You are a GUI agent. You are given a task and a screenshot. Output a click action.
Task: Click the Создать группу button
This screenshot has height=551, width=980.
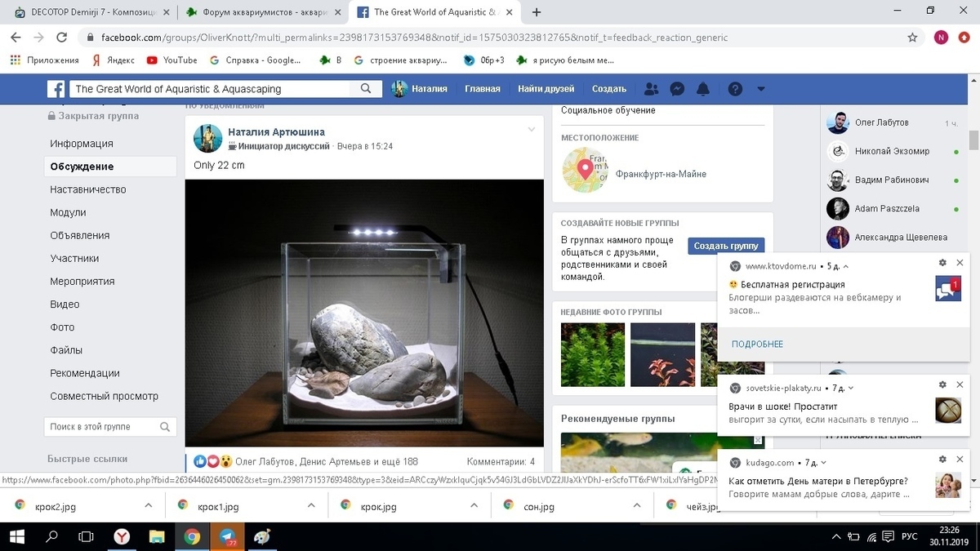(x=726, y=246)
